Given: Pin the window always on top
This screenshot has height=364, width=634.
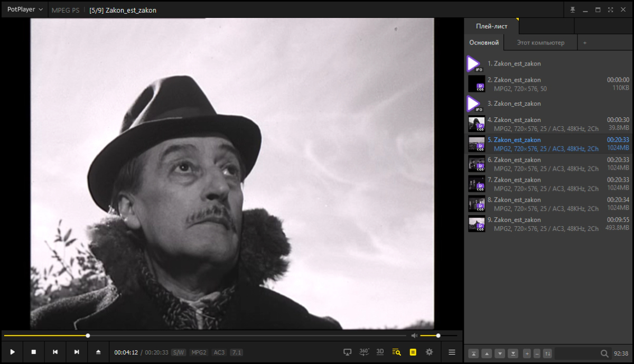Looking at the screenshot, I should click(x=572, y=10).
